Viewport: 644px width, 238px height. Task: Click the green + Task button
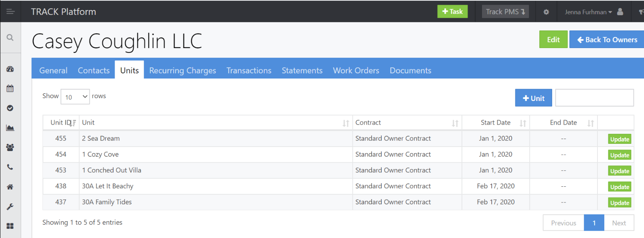coord(452,12)
